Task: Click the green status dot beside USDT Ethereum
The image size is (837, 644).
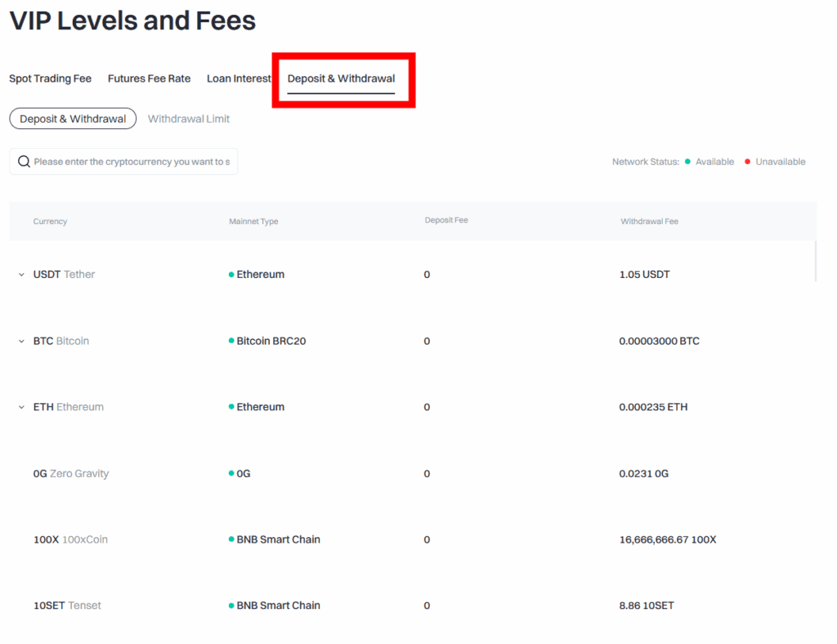Action: click(x=231, y=275)
